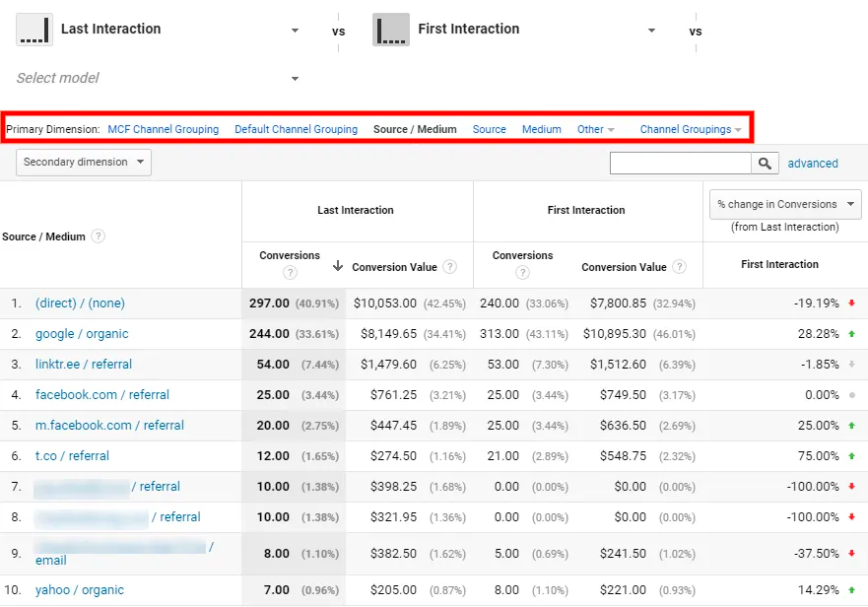Open the Last Interaction model dropdown
Image resolution: width=868 pixels, height=607 pixels.
click(295, 31)
